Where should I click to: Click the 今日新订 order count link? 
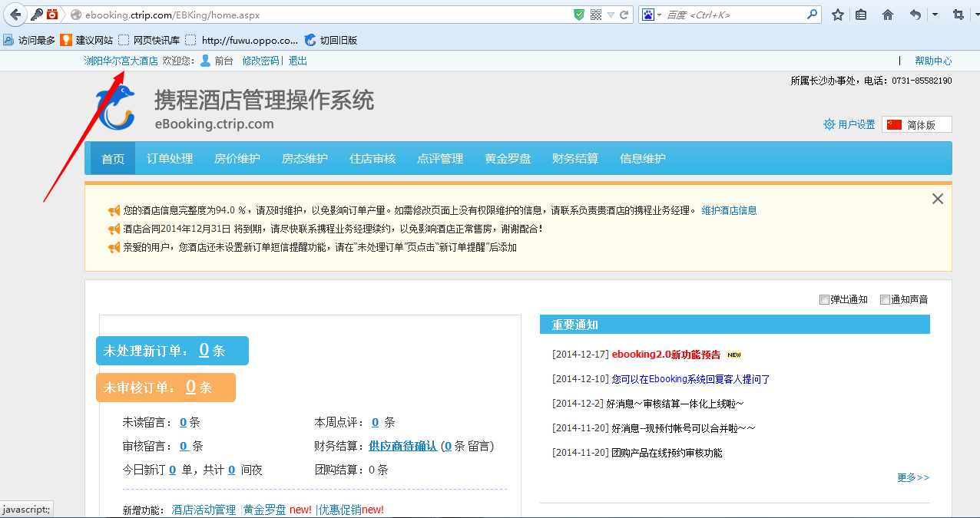coord(173,470)
